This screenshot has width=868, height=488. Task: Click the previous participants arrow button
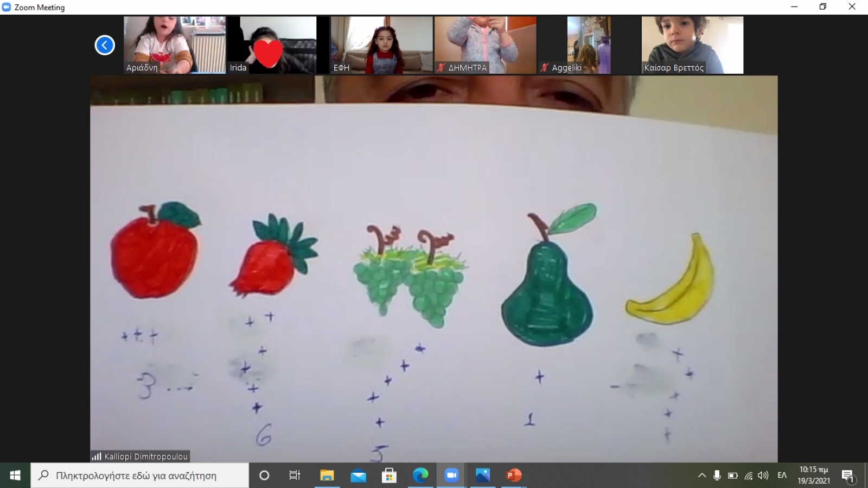(105, 45)
